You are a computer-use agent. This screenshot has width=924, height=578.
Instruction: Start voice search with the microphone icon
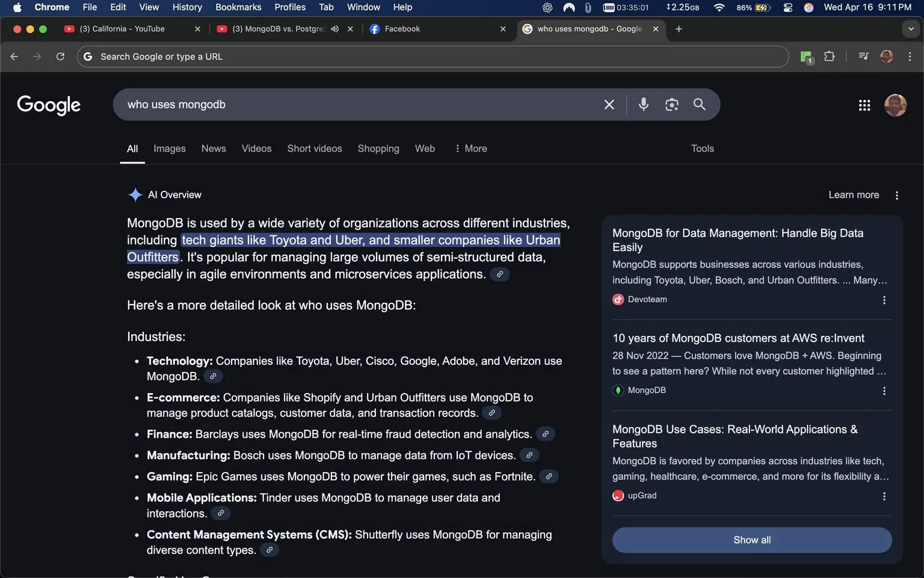point(644,104)
